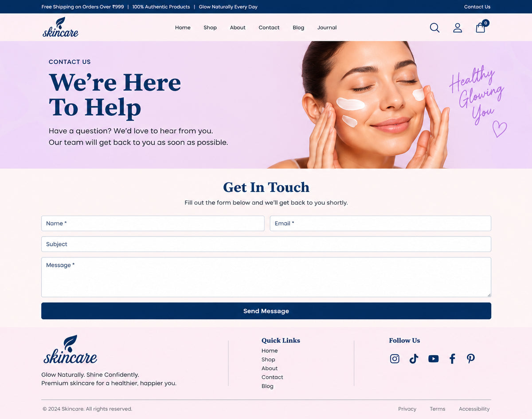
Task: Open Contact under Quick Links
Action: [272, 377]
